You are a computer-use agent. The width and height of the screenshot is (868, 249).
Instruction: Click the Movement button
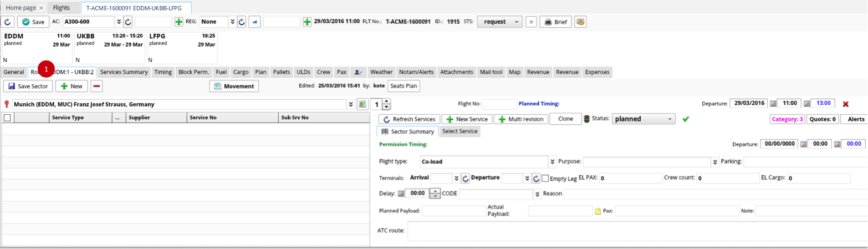(234, 87)
